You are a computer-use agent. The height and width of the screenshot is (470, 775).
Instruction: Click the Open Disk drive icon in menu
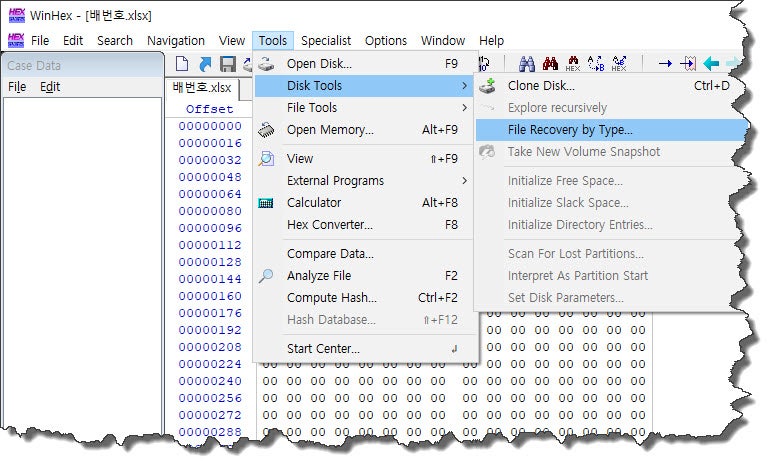tap(266, 64)
